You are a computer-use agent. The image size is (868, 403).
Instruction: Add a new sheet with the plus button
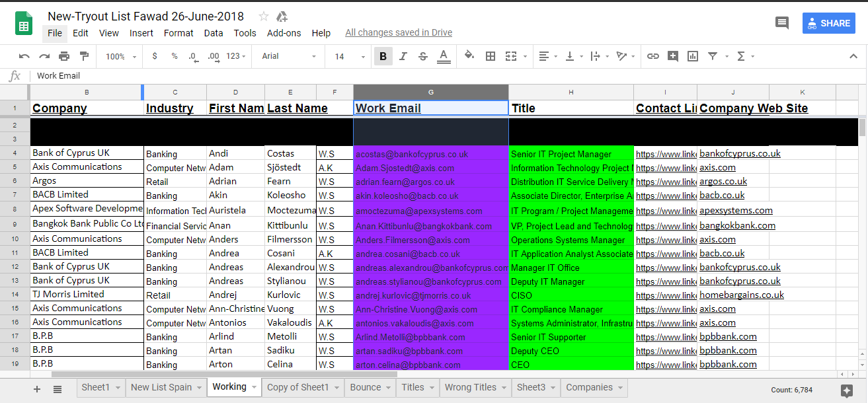click(36, 388)
